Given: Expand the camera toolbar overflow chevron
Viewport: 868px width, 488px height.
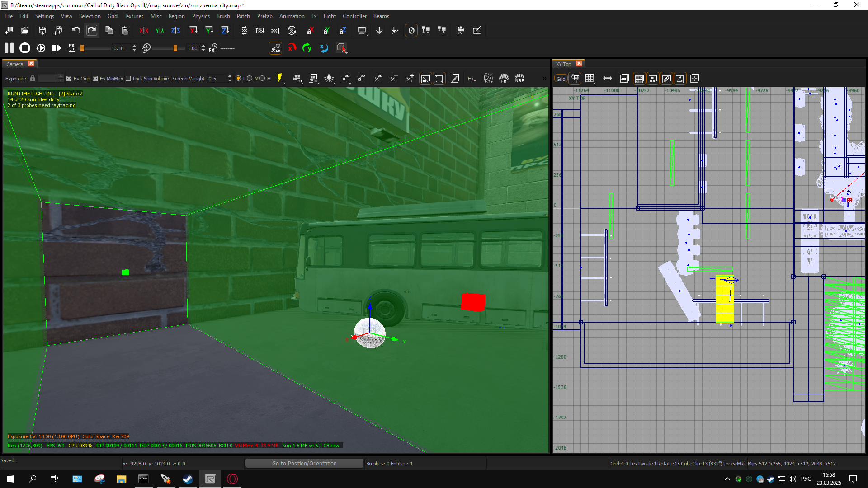Looking at the screenshot, I should (544, 79).
